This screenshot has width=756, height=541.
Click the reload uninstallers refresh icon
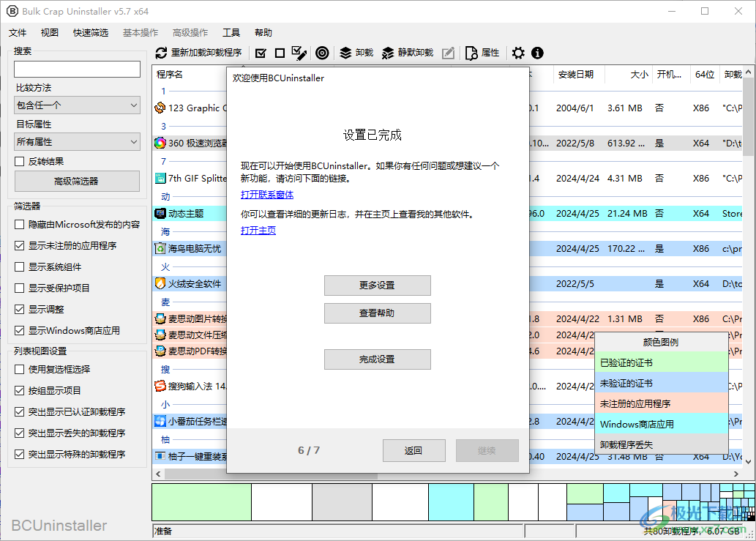[160, 53]
